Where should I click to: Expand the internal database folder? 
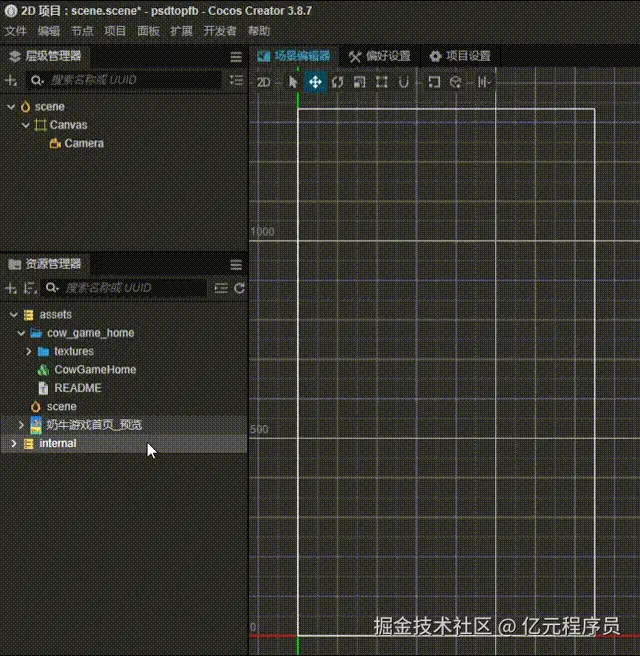(14, 443)
